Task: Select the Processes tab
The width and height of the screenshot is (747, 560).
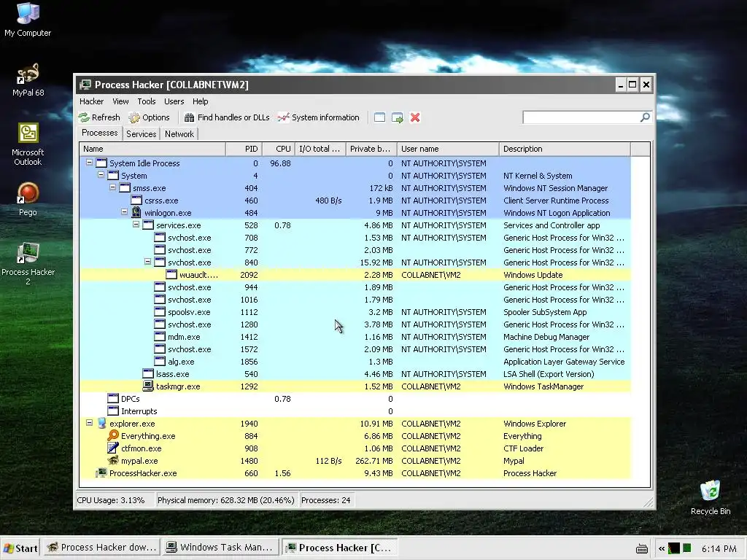Action: 99,133
